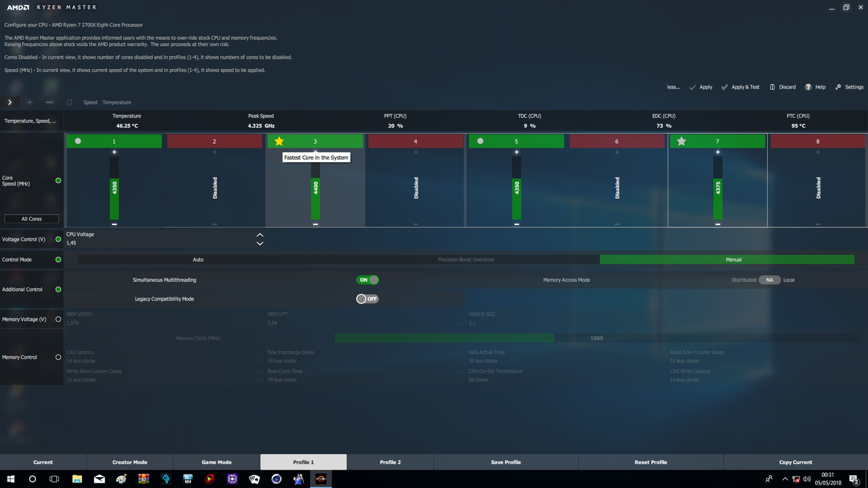Screen dimensions: 868x488
Task: Click the Memory Clock 1500 slider
Action: [597, 338]
